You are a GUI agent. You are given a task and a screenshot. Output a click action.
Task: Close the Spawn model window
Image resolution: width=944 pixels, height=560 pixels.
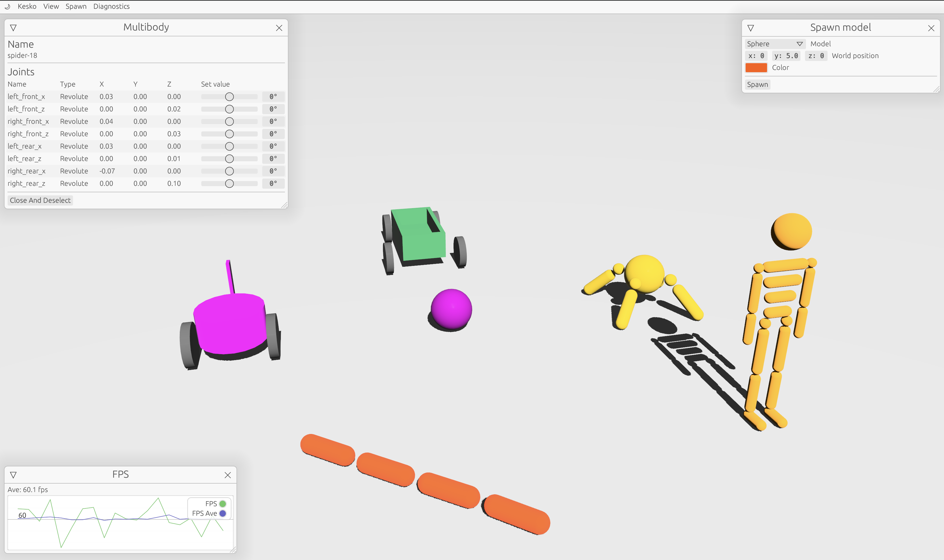pyautogui.click(x=931, y=28)
